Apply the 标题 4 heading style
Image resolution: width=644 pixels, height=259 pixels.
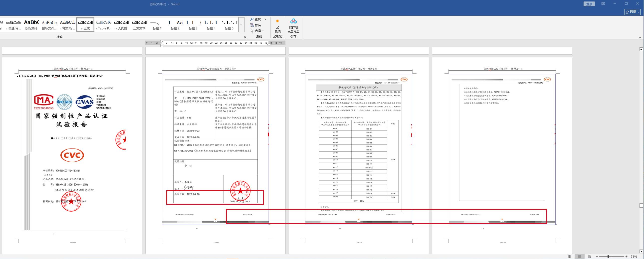point(211,24)
